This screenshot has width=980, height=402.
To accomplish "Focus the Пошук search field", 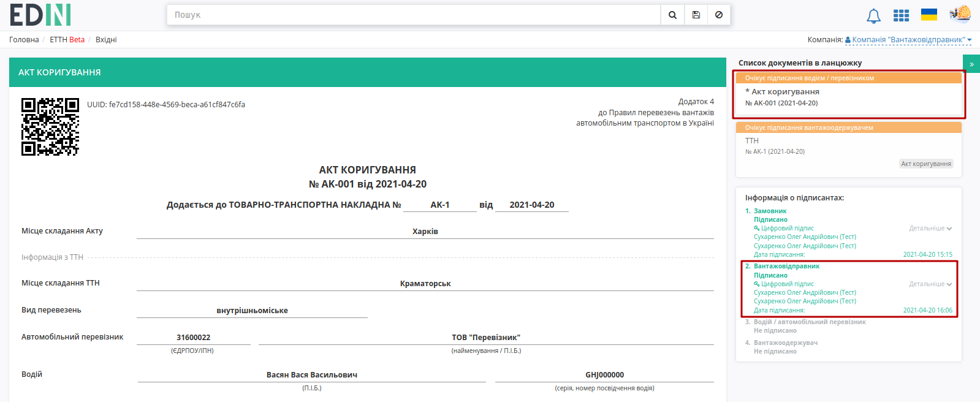I will coord(414,15).
